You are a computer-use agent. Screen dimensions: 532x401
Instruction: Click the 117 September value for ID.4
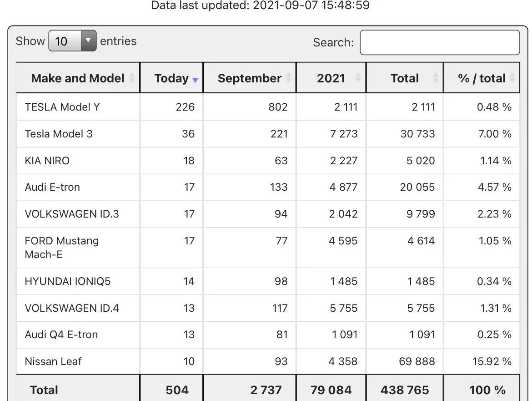280,308
